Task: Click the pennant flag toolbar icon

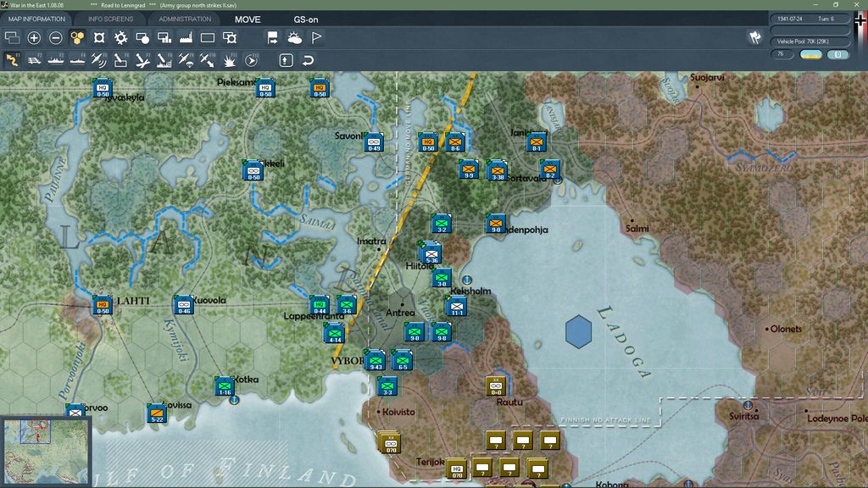Action: pyautogui.click(x=316, y=37)
